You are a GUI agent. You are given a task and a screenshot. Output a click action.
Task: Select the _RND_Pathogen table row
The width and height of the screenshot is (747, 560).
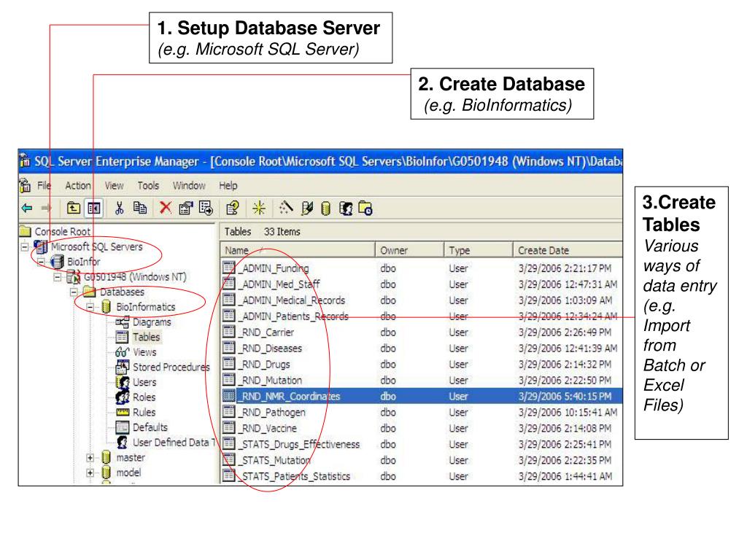(x=422, y=412)
